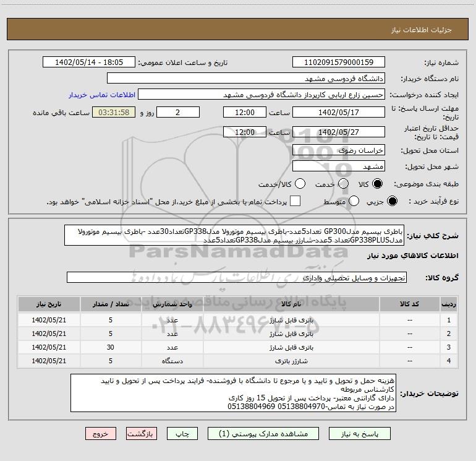476x461 pixels.
Task: Select the جزیی purchase type radio
Action: click(x=392, y=201)
